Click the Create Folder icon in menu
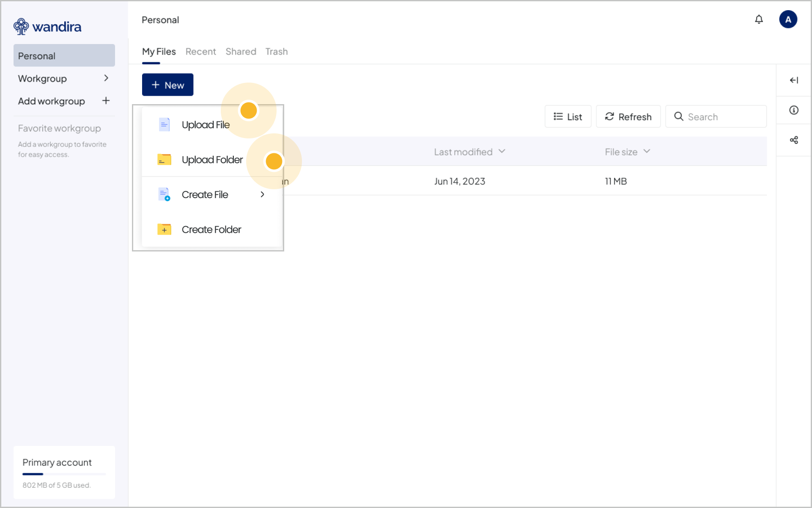This screenshot has height=508, width=812. [164, 229]
